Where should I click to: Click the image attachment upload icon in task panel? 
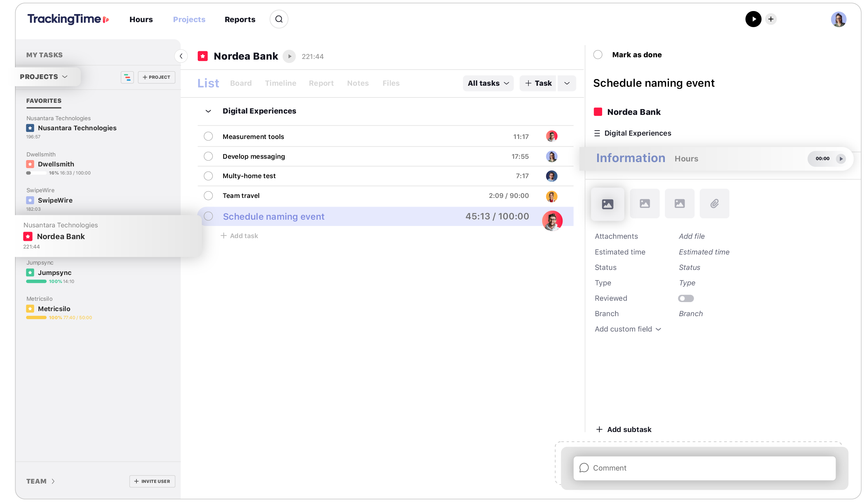coord(608,203)
